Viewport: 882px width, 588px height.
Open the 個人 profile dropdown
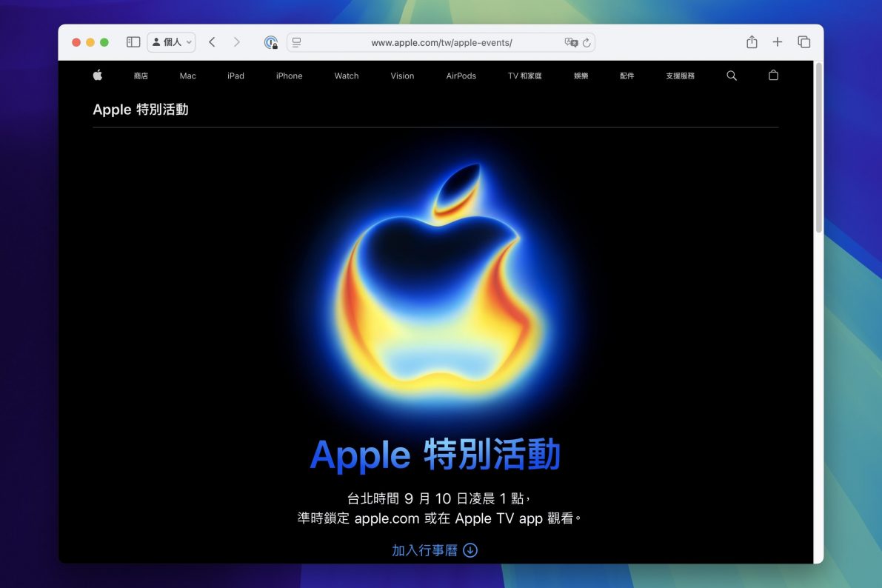tap(171, 42)
